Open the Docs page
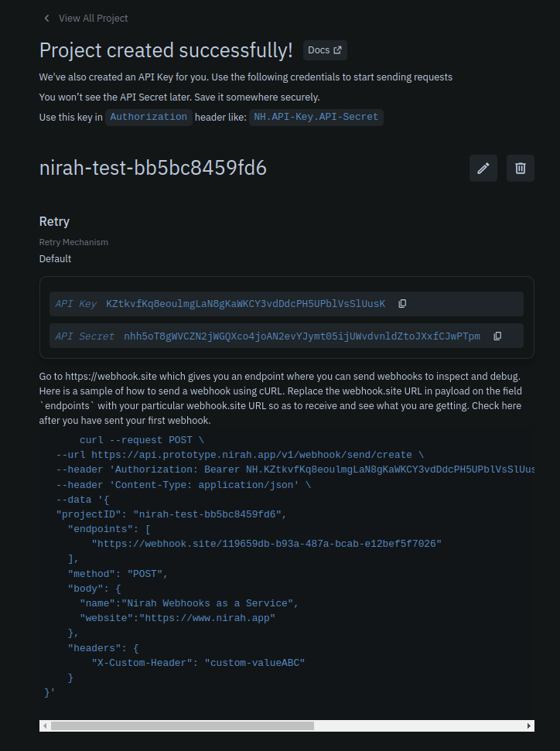This screenshot has width=560, height=751. (324, 49)
